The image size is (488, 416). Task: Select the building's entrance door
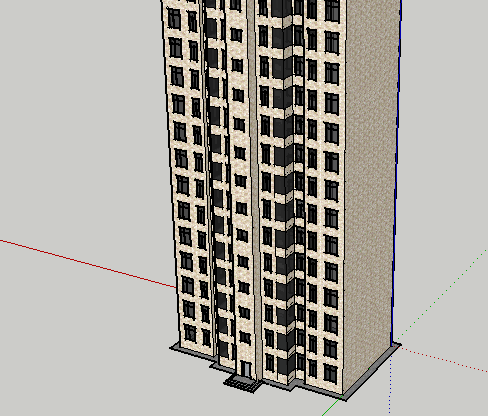[x=246, y=368]
